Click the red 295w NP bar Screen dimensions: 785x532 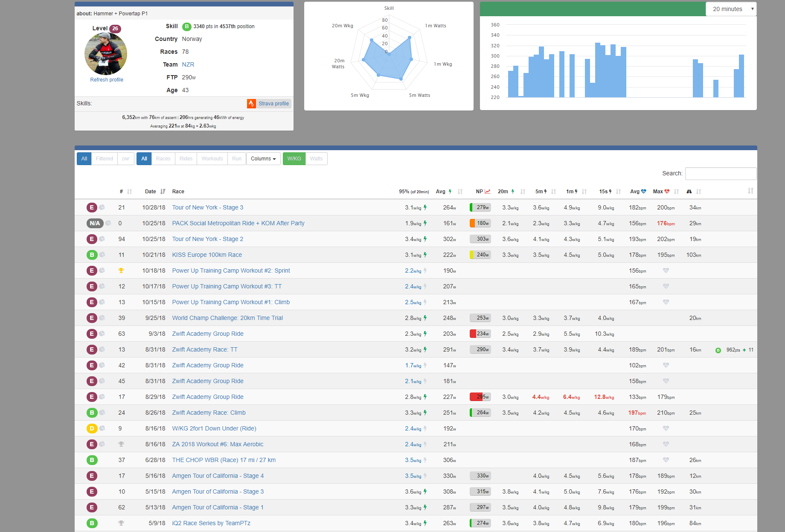(x=480, y=397)
